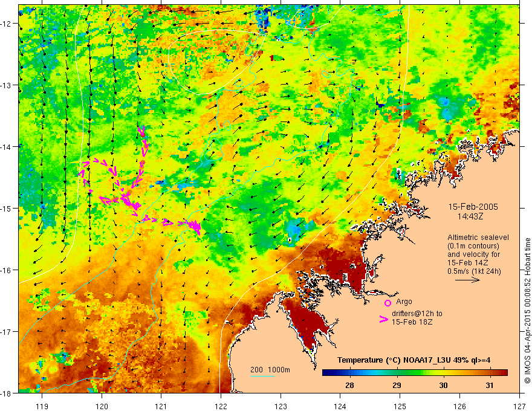532x411 pixels.
Task: Click the '120' longitude axis label
Action: (x=102, y=406)
